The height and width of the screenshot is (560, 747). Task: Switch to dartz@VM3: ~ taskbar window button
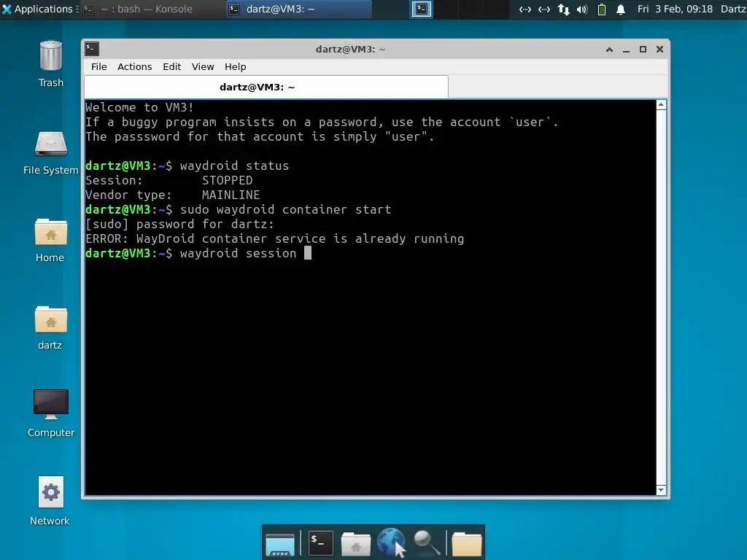point(298,9)
